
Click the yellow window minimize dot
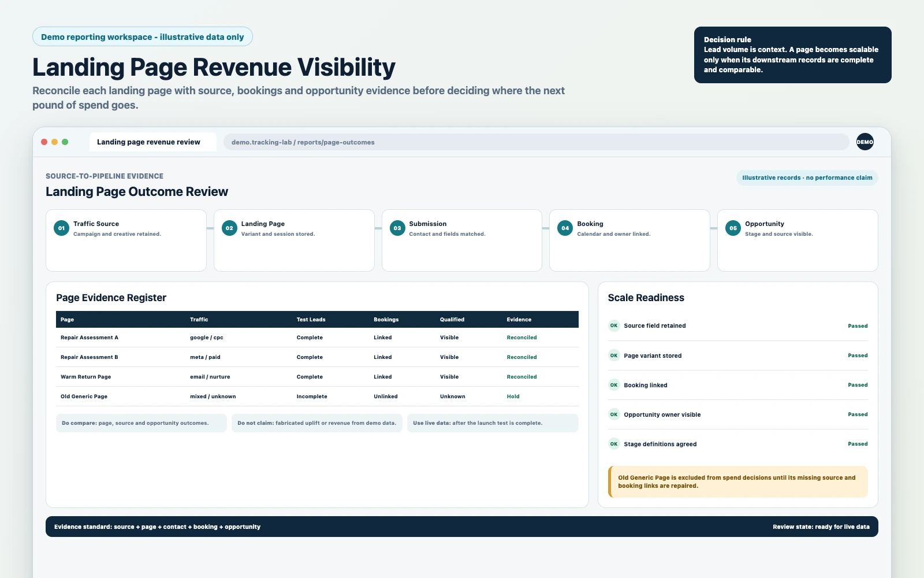(54, 142)
